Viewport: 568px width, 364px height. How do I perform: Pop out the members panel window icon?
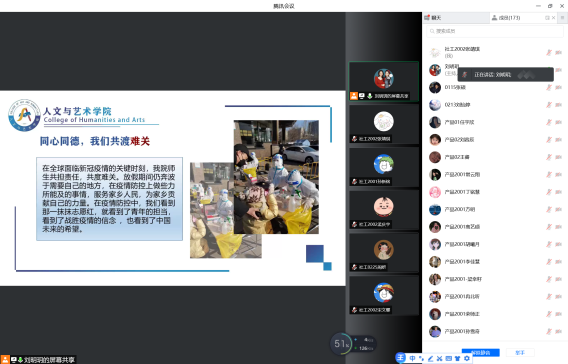547,18
